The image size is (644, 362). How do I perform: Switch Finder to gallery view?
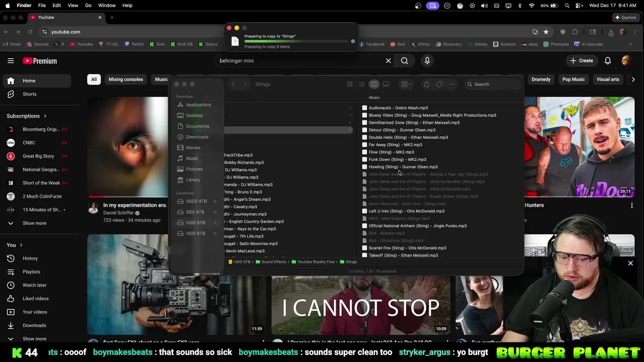[x=386, y=84]
